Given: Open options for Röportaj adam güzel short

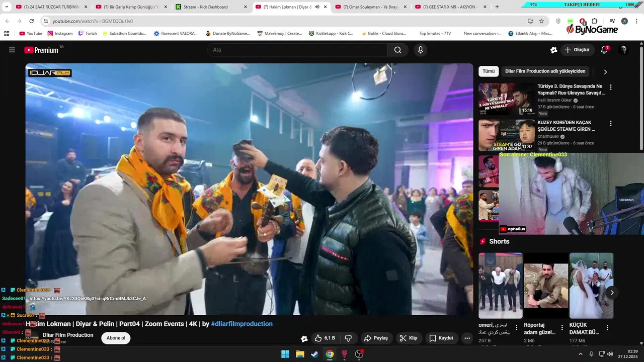Looking at the screenshot, I should 561,327.
